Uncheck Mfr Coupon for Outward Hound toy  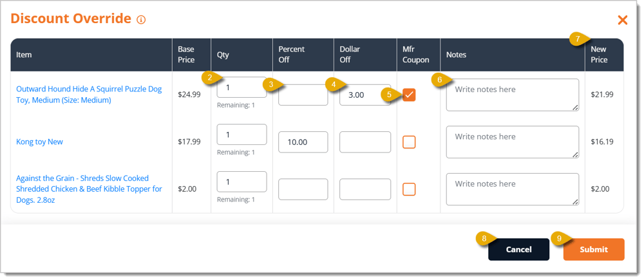(409, 95)
